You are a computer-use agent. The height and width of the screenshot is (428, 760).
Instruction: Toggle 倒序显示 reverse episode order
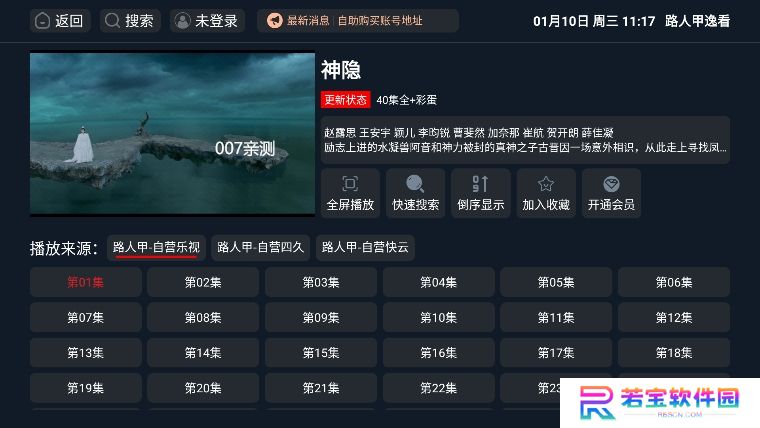(x=481, y=193)
